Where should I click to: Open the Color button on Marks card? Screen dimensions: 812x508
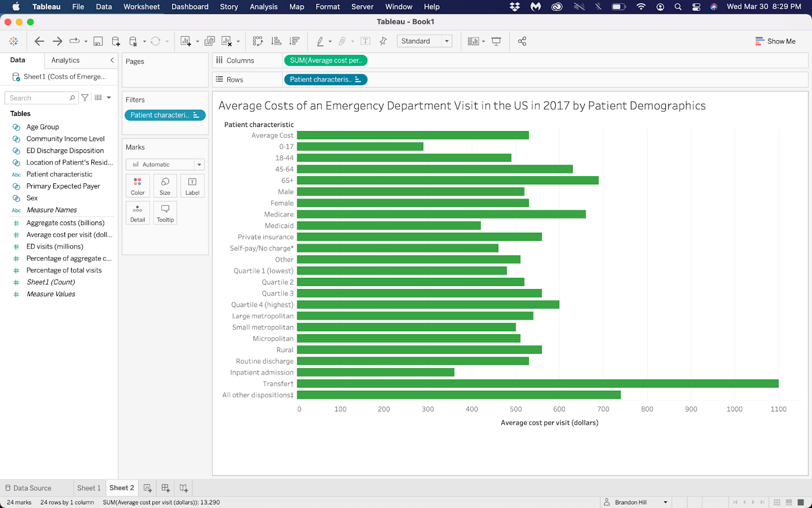click(x=138, y=186)
